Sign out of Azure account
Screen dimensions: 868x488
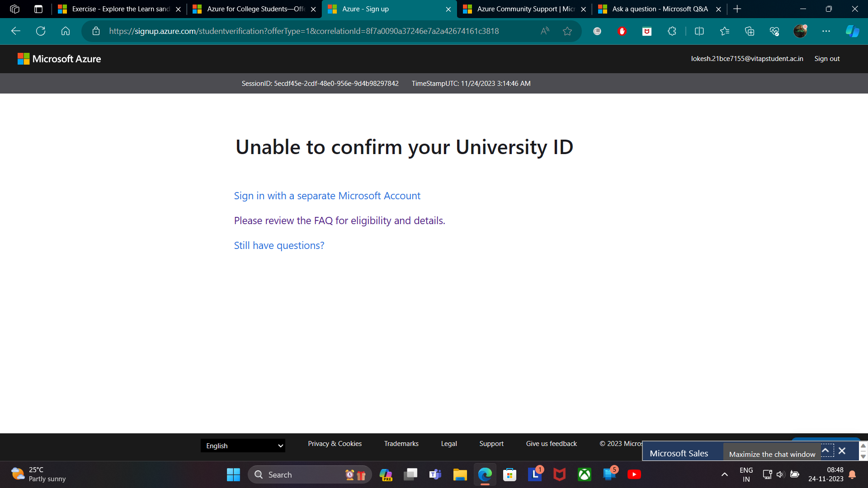tap(827, 59)
